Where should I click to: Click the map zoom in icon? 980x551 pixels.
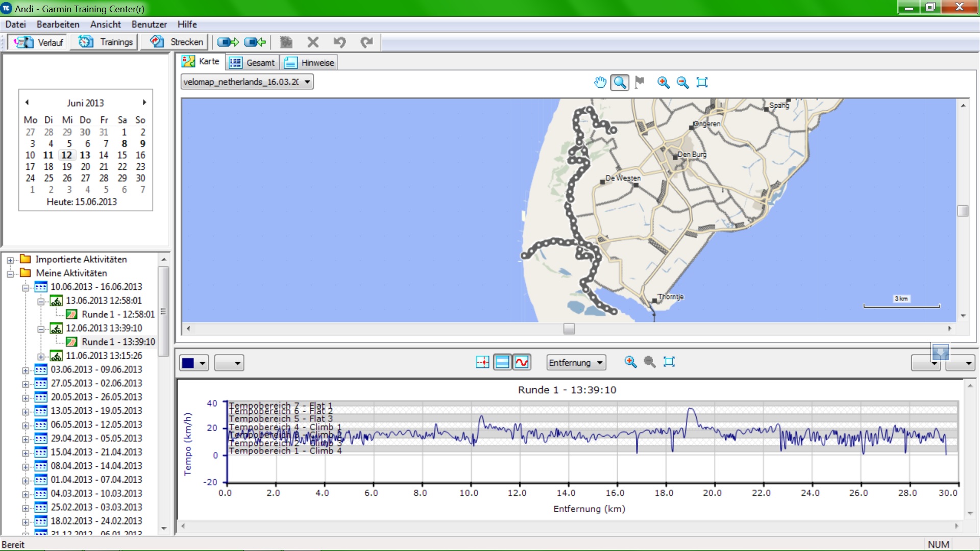coord(663,82)
